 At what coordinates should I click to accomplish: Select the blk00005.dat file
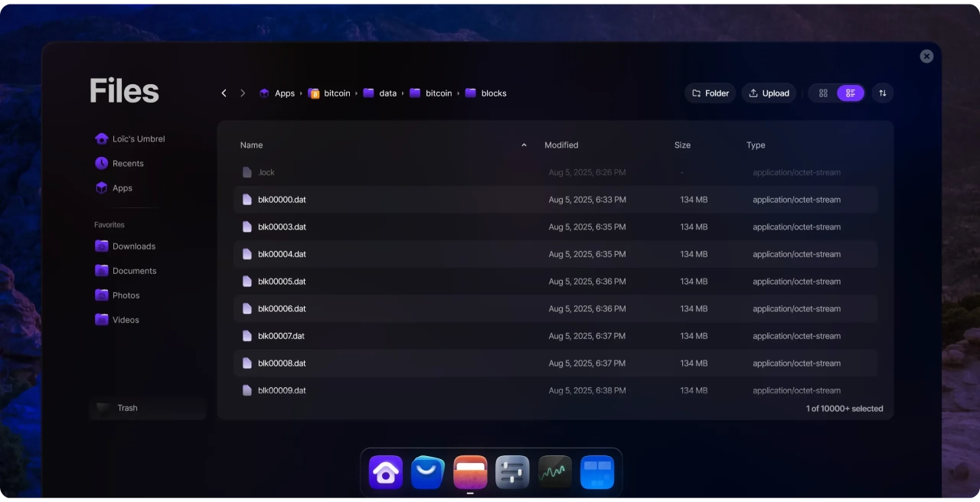tap(282, 282)
